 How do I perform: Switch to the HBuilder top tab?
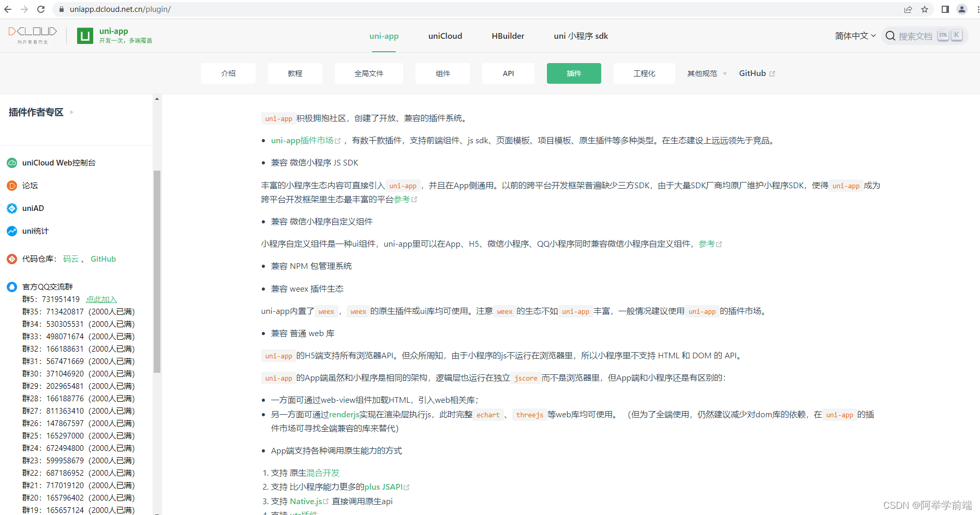(x=508, y=36)
